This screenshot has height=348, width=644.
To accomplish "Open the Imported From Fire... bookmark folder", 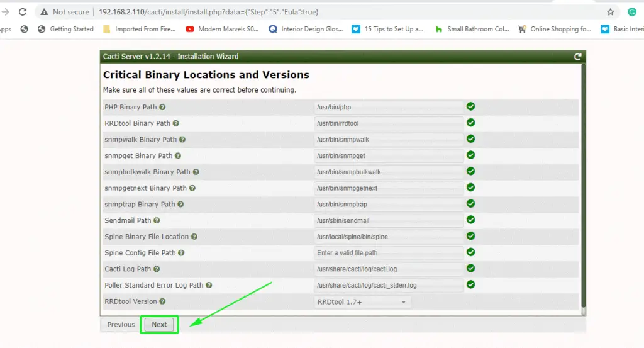I will pos(140,29).
